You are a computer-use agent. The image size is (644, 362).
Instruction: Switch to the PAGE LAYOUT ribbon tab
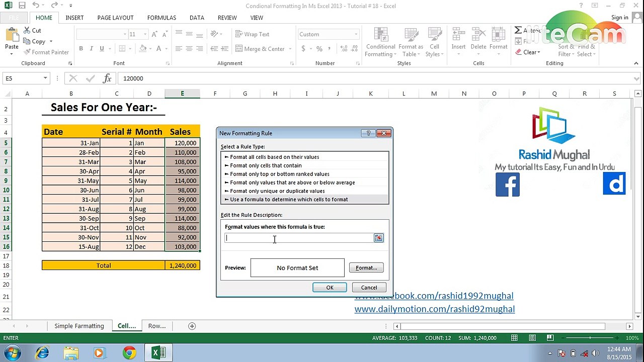[115, 18]
